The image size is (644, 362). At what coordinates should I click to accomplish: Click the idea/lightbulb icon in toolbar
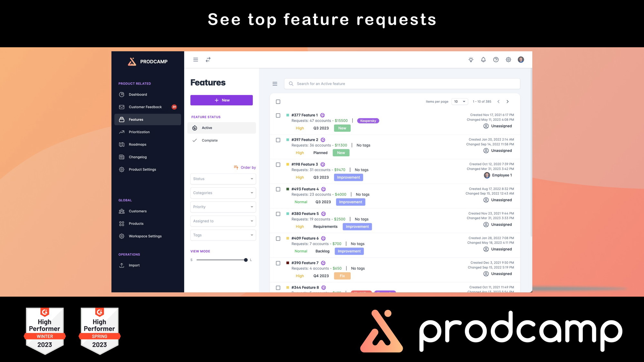click(471, 60)
